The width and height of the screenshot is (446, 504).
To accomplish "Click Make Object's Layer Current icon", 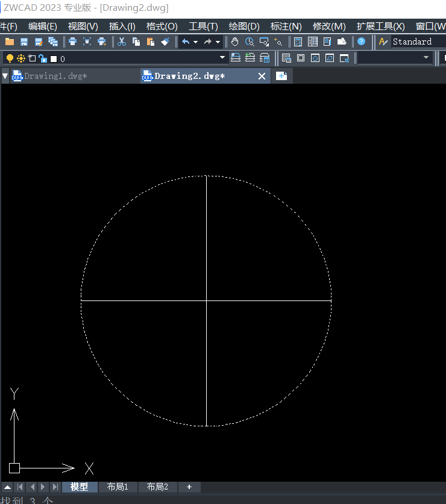I will pos(236,58).
